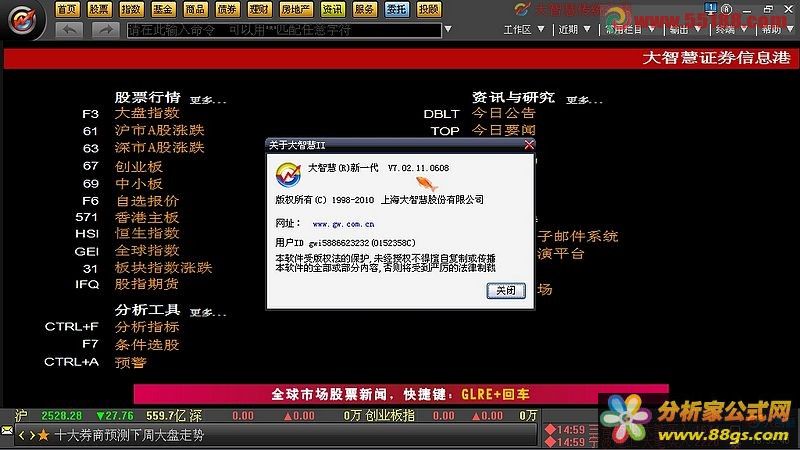Open 股指期货 link
Screen dimensions: 800x450
(147, 284)
